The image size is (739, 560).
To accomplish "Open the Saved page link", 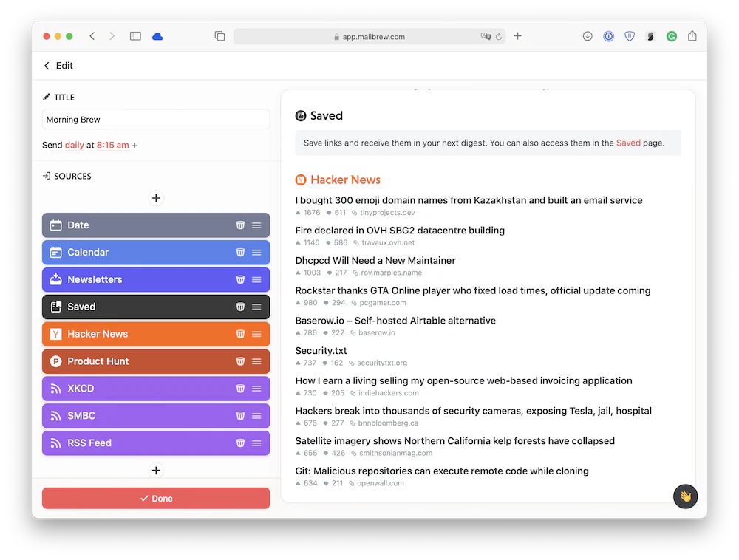I will pos(628,143).
